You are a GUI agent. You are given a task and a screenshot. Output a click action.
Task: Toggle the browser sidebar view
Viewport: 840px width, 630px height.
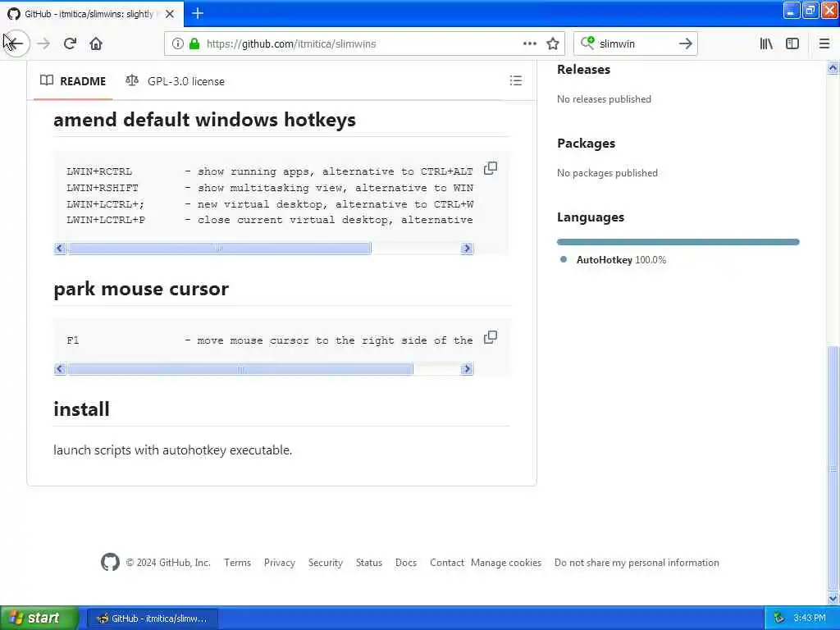792,44
